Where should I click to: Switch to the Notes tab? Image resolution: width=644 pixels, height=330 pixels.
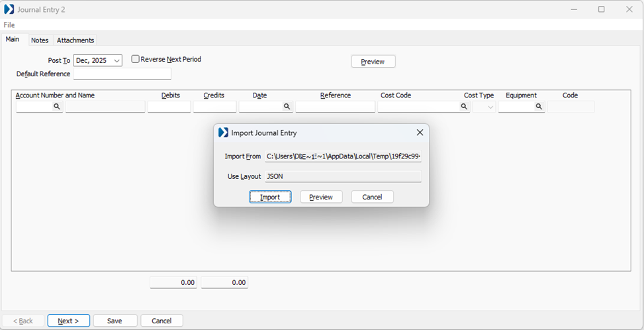click(x=40, y=40)
